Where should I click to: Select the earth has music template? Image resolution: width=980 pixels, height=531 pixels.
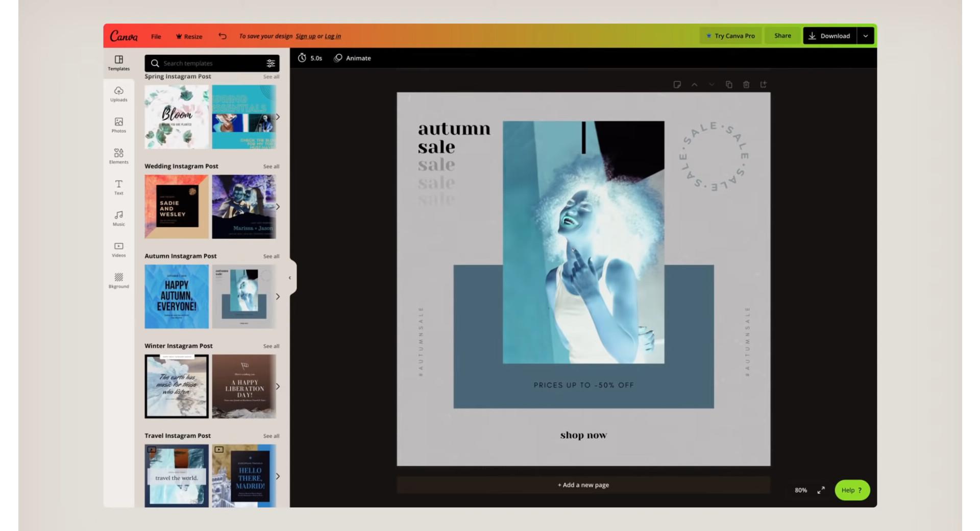point(177,387)
